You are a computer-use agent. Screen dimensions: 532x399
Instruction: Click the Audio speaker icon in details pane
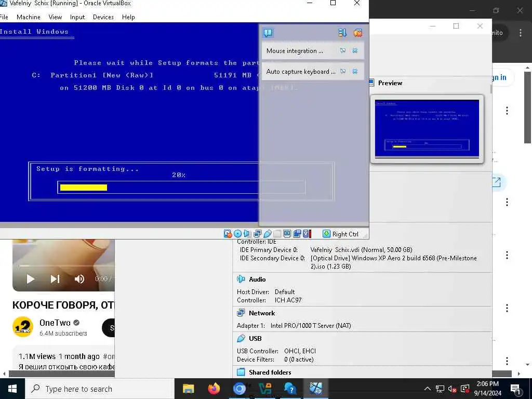point(241,279)
